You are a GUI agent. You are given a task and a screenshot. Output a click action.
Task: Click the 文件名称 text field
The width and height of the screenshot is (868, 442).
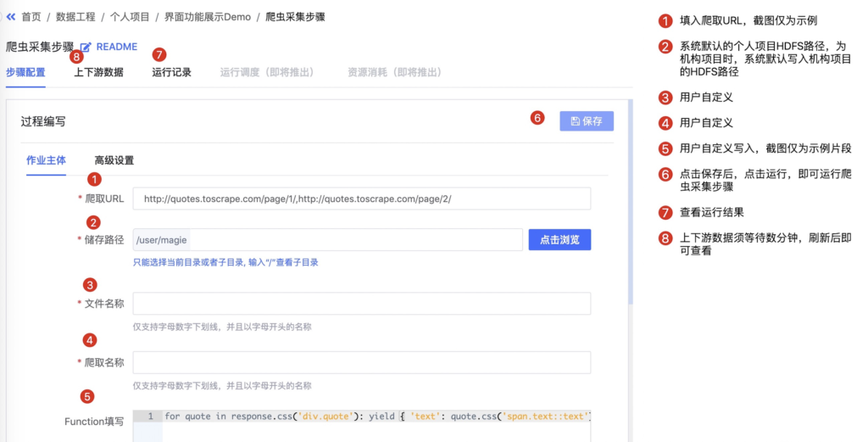(361, 304)
